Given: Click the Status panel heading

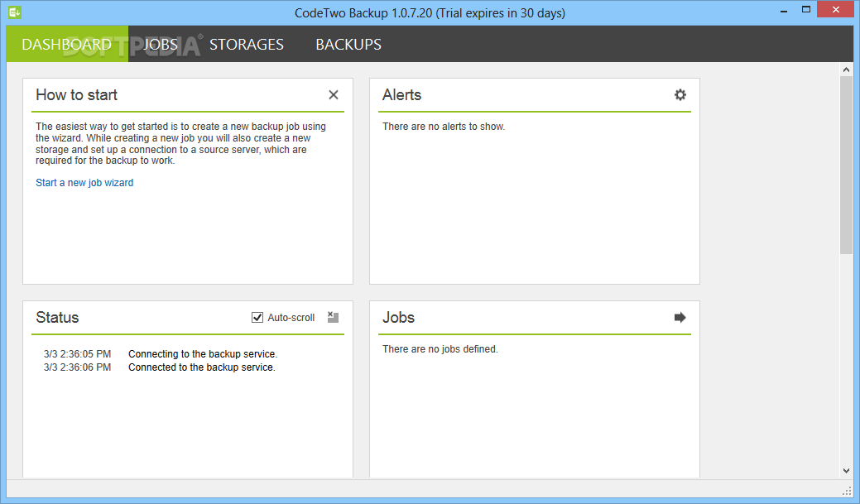Looking at the screenshot, I should coord(57,318).
